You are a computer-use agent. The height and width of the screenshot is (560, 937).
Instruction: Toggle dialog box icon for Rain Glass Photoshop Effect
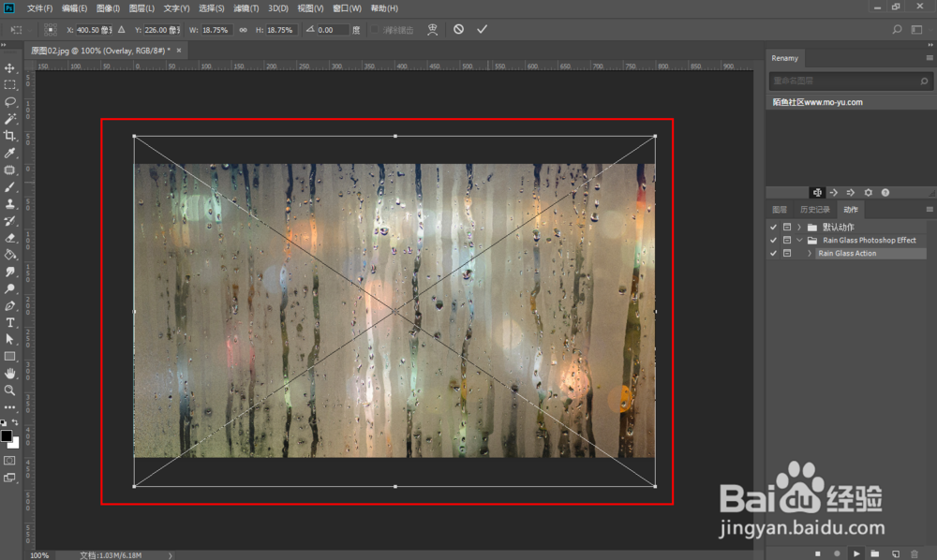point(787,240)
